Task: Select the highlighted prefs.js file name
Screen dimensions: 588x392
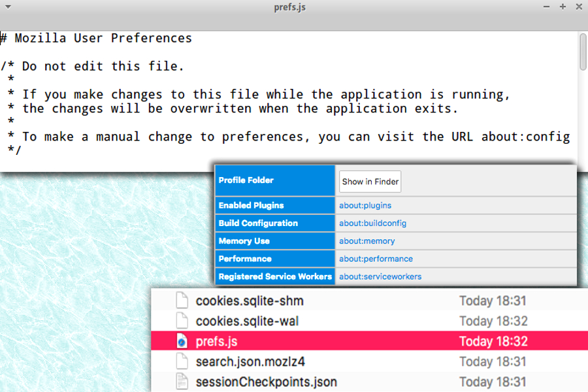Action: point(216,341)
